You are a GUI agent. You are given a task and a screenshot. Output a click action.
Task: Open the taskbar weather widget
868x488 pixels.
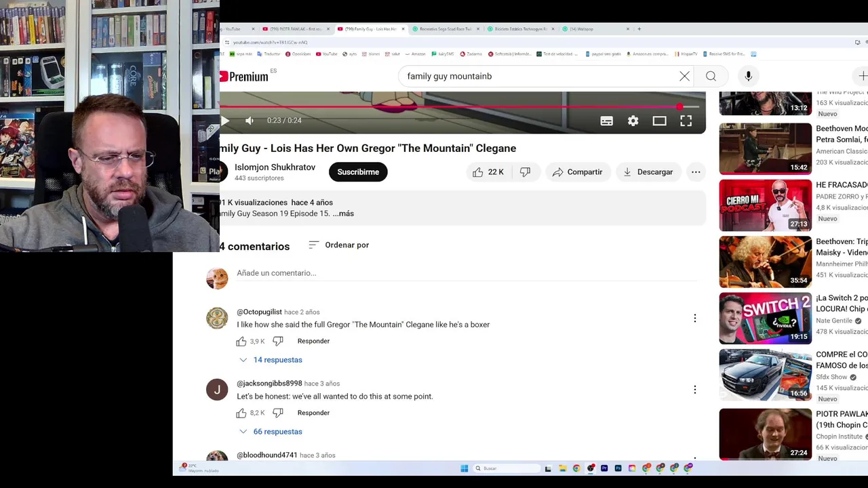tap(199, 468)
